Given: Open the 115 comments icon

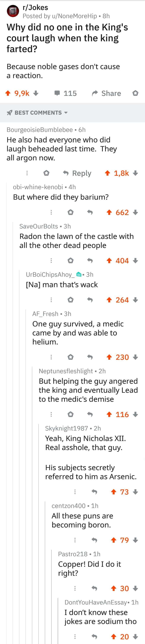Looking at the screenshot, I should 57,93.
